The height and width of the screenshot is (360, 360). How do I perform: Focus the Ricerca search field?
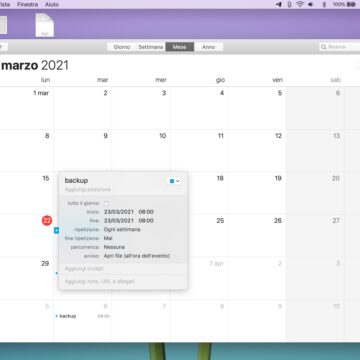[340, 47]
